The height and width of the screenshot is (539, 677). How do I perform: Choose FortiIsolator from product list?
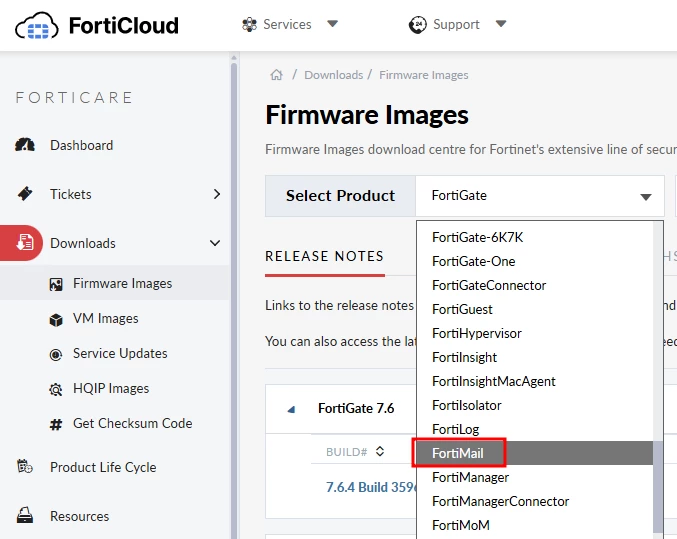(535, 405)
